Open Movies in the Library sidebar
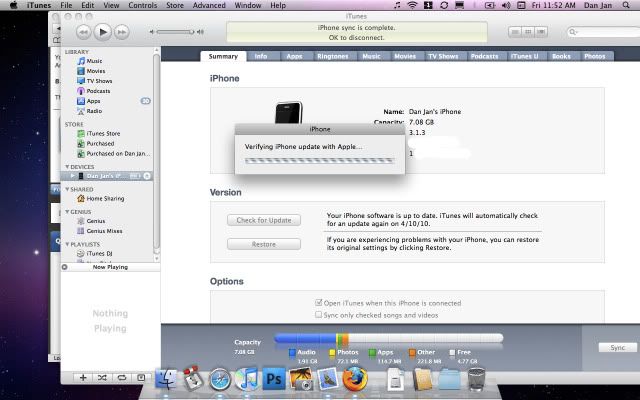 tap(96, 71)
